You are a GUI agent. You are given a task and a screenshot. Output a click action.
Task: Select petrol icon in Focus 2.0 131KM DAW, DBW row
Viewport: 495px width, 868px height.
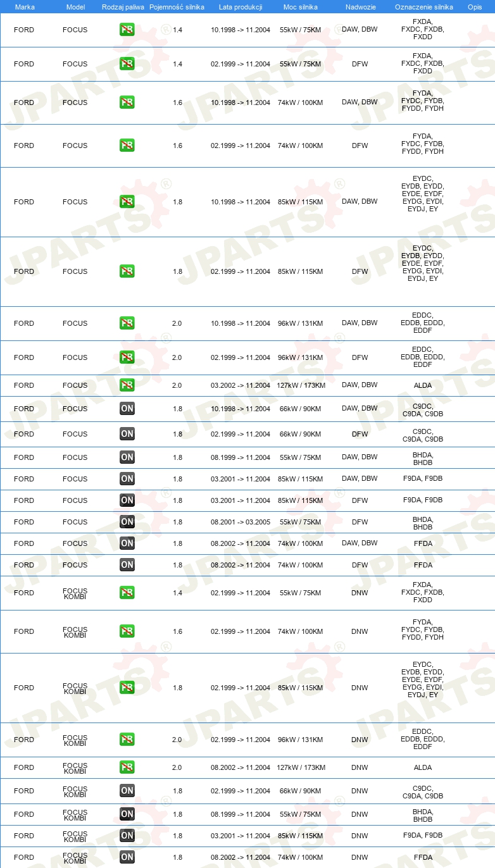click(127, 323)
